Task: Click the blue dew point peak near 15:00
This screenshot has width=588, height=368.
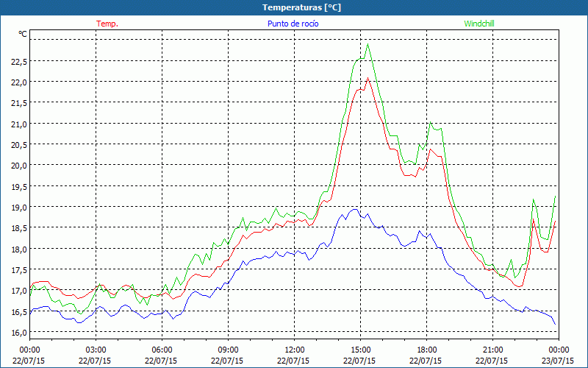Action: [354, 210]
